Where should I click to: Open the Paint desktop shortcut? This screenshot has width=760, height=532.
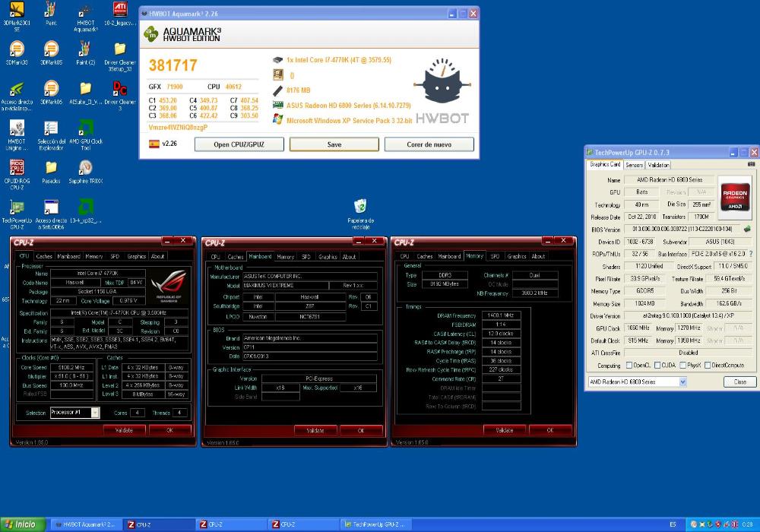tap(51, 14)
